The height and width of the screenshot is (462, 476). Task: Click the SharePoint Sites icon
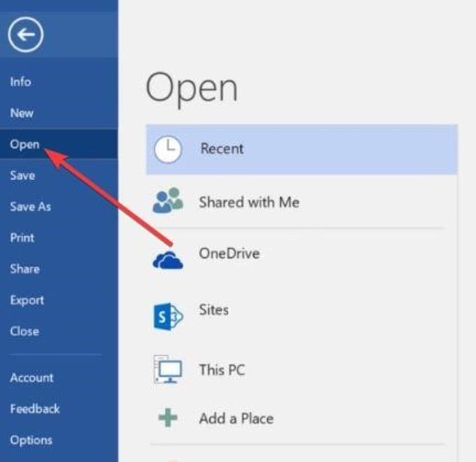pos(168,316)
